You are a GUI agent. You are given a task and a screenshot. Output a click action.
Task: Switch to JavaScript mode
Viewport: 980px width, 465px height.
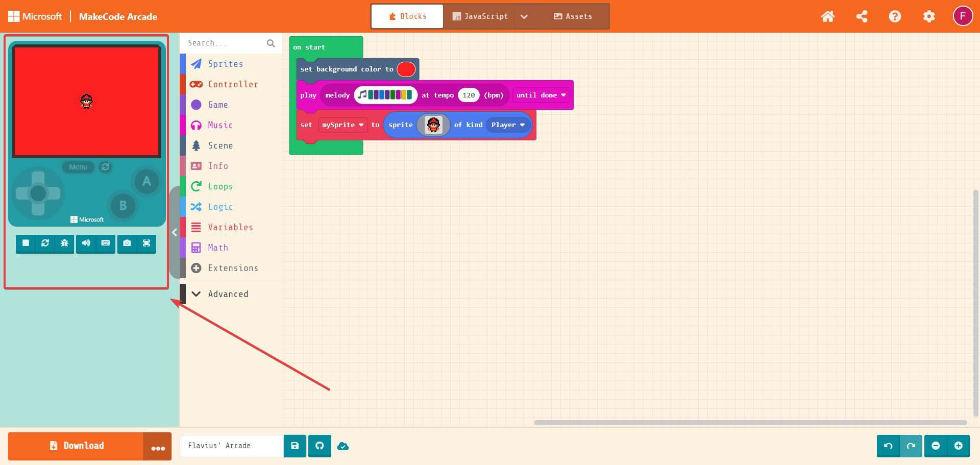click(x=480, y=16)
